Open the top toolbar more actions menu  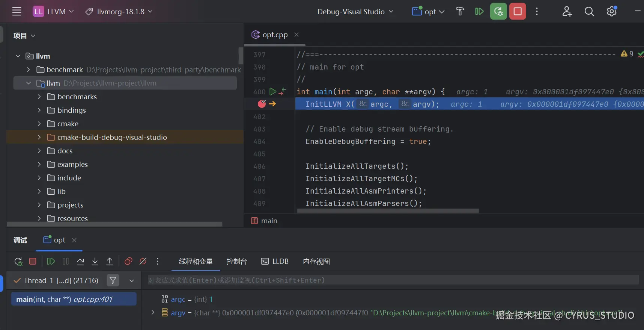coord(537,11)
